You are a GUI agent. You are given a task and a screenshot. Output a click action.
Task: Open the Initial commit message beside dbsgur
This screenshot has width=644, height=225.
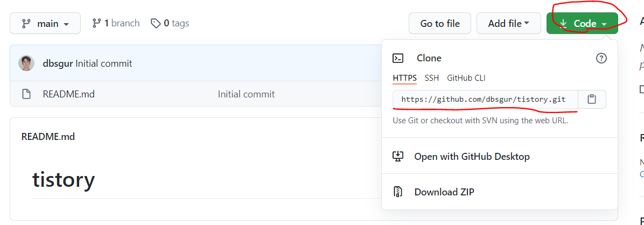click(x=104, y=64)
